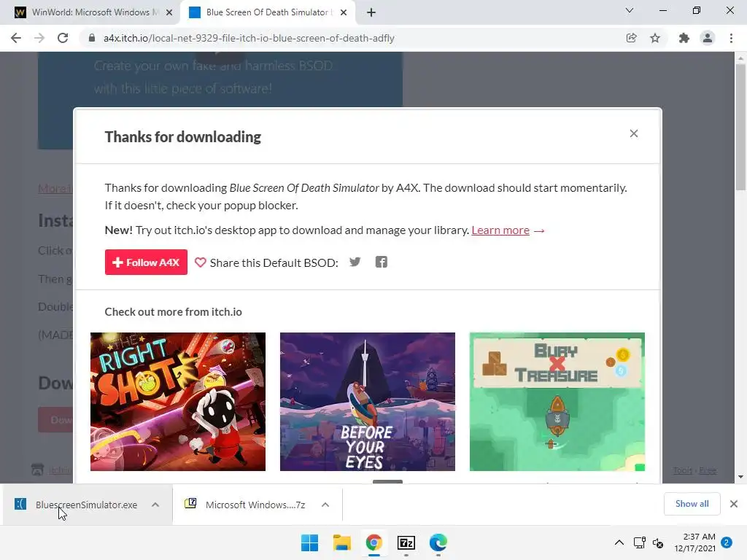Click the scrollbar up arrow

click(740, 58)
